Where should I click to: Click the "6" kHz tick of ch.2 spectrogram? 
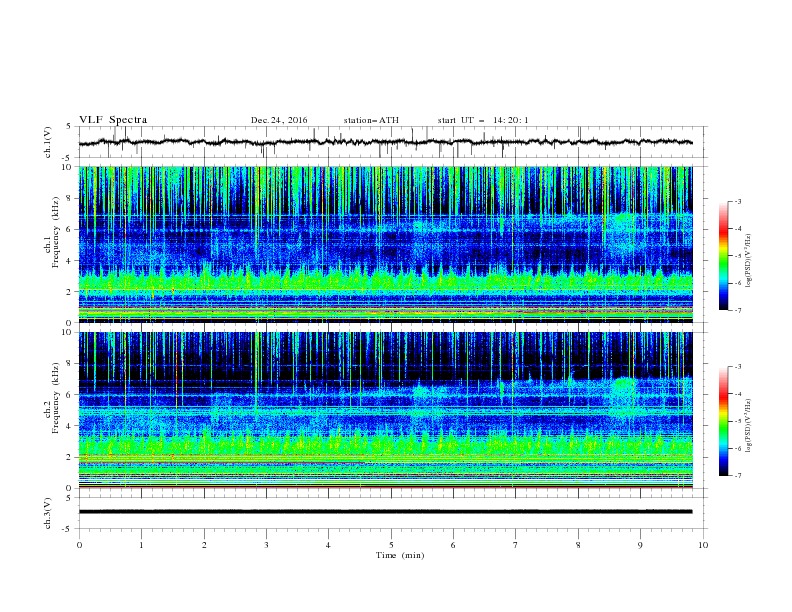pyautogui.click(x=69, y=394)
